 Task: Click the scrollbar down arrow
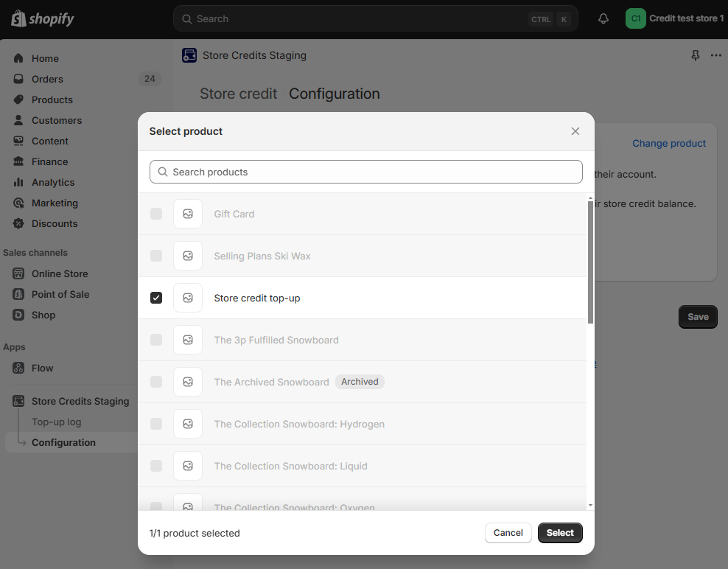[590, 505]
